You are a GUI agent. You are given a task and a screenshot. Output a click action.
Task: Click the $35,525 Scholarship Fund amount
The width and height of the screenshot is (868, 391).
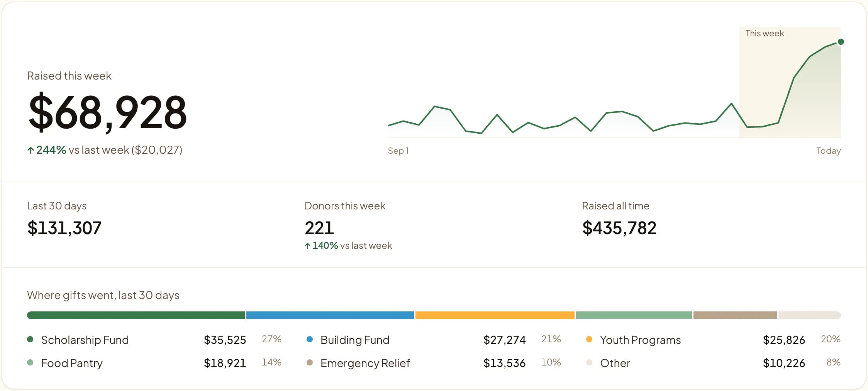click(x=225, y=340)
